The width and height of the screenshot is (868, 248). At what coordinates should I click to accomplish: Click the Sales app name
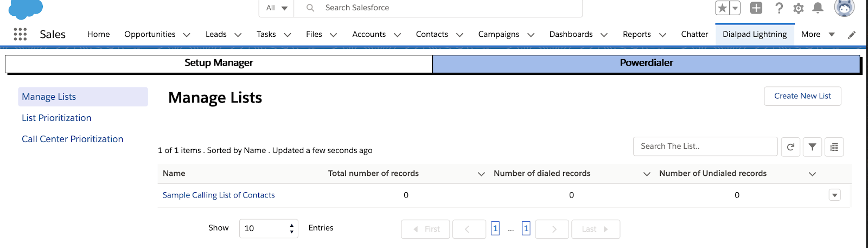pos(53,34)
